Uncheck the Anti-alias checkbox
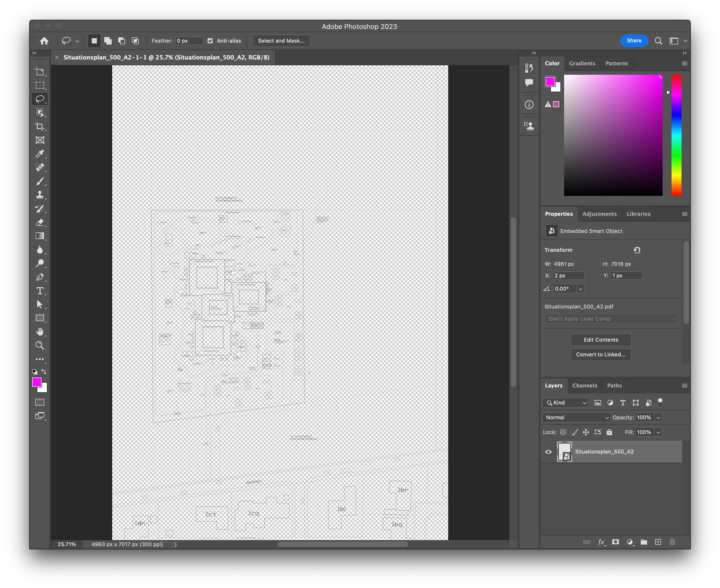Image resolution: width=720 pixels, height=588 pixels. [x=210, y=41]
